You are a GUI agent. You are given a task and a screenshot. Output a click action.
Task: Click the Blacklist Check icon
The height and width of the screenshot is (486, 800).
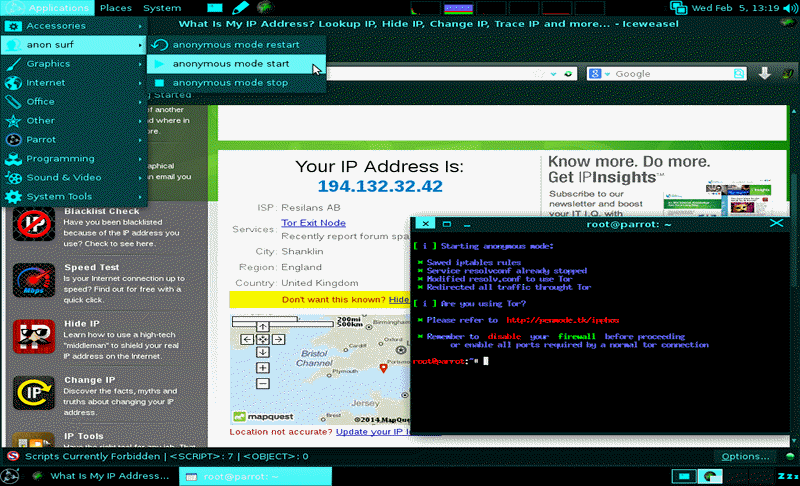[34, 224]
